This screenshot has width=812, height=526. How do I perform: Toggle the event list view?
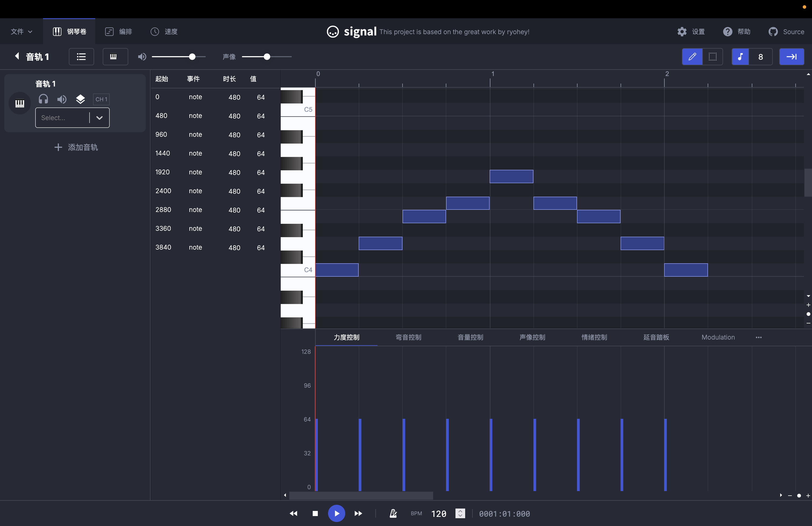(x=81, y=57)
